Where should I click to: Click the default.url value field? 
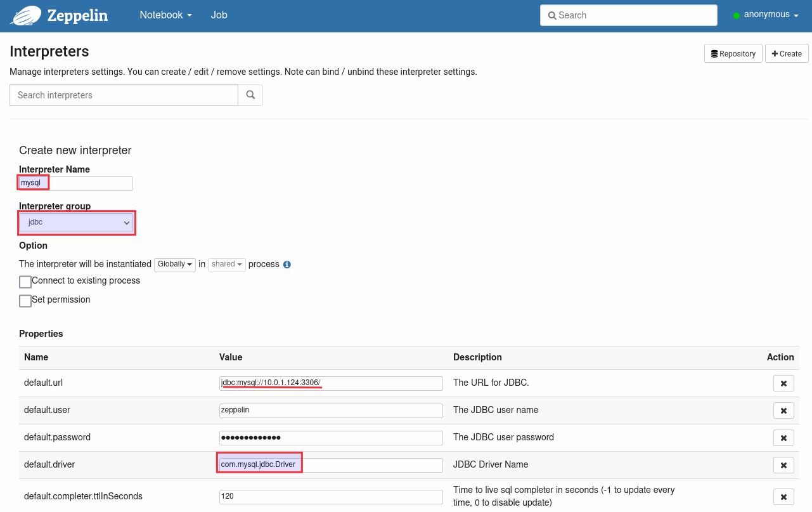pos(331,383)
